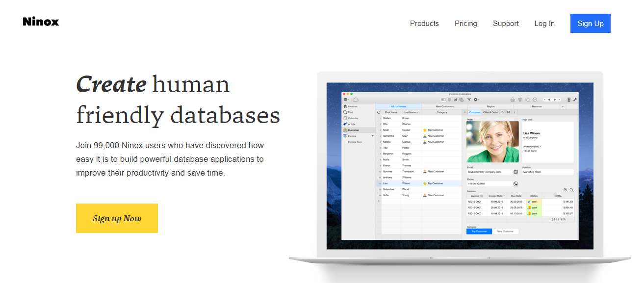Open the database menu dropdown at top-left
644x283 pixels.
pos(346,100)
